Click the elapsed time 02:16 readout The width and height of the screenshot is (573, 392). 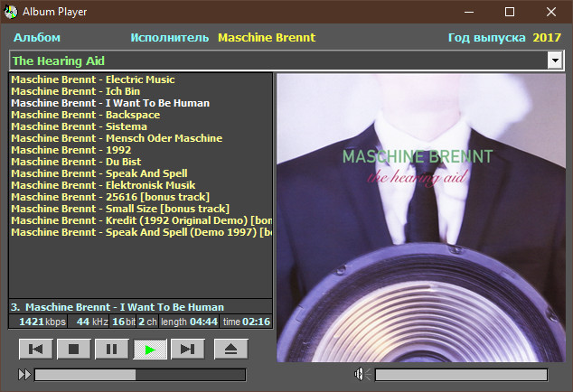247,322
